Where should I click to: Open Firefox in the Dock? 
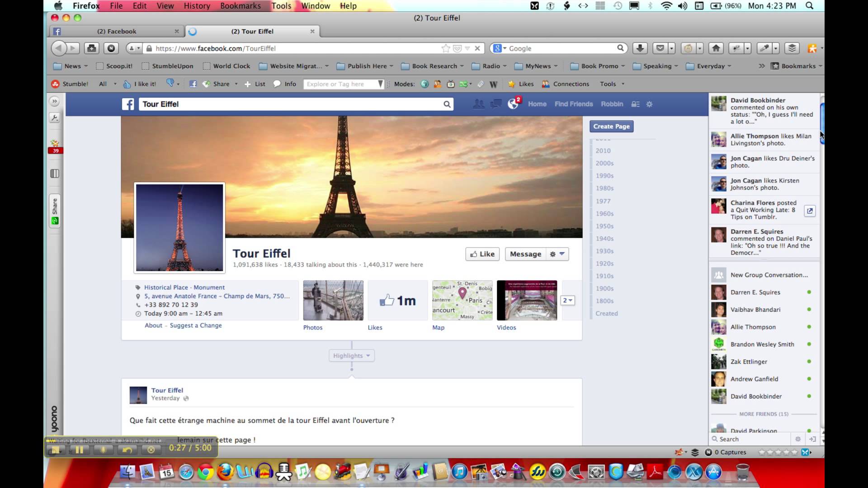coord(225,472)
